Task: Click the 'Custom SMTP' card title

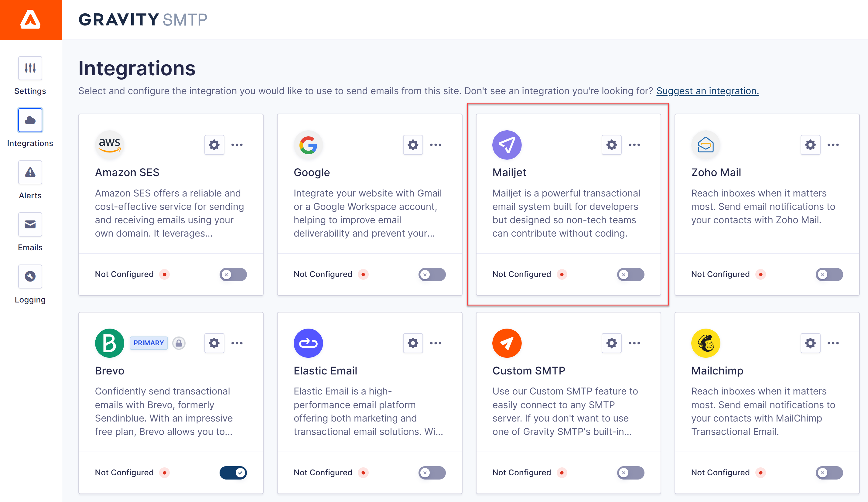Action: [x=529, y=371]
